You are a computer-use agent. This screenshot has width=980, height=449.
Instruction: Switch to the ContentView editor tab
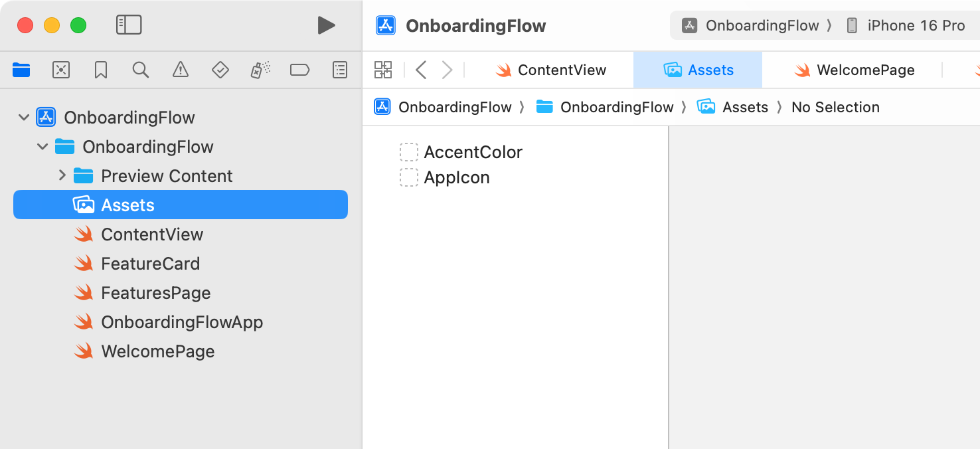tap(561, 69)
